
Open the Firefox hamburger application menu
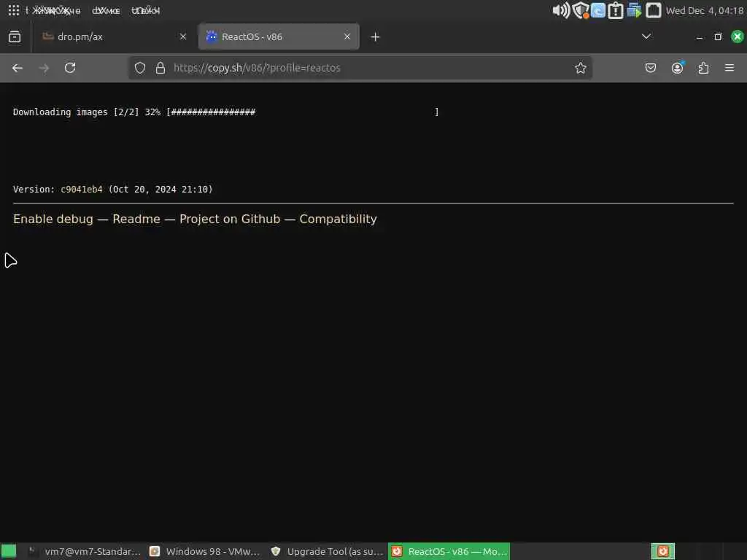coord(729,68)
